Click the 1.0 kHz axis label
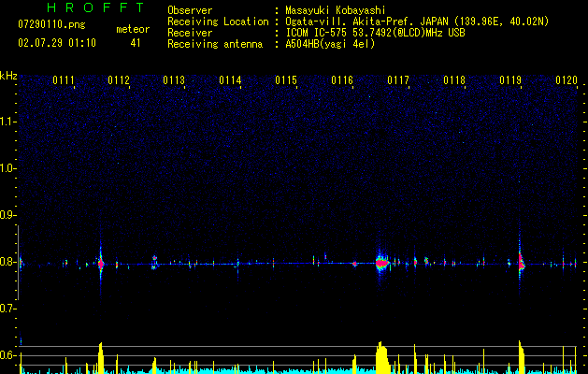 point(7,168)
